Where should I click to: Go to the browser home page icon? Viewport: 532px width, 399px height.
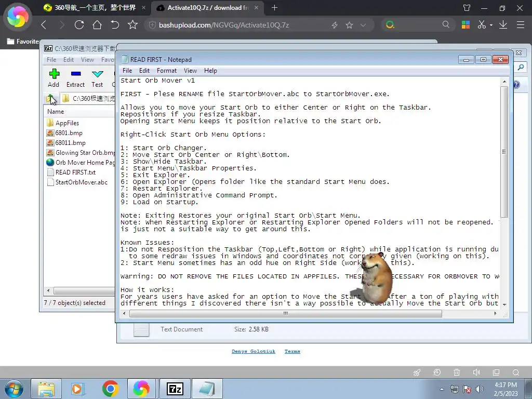pos(97,25)
